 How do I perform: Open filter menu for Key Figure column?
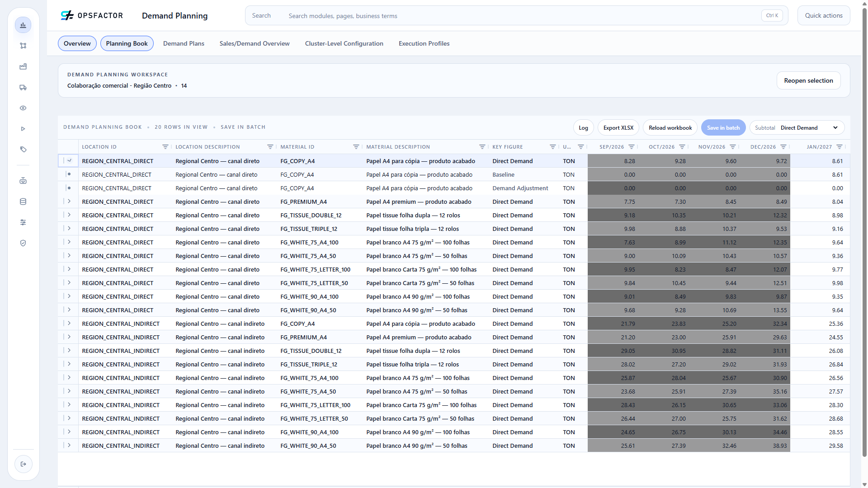click(552, 147)
